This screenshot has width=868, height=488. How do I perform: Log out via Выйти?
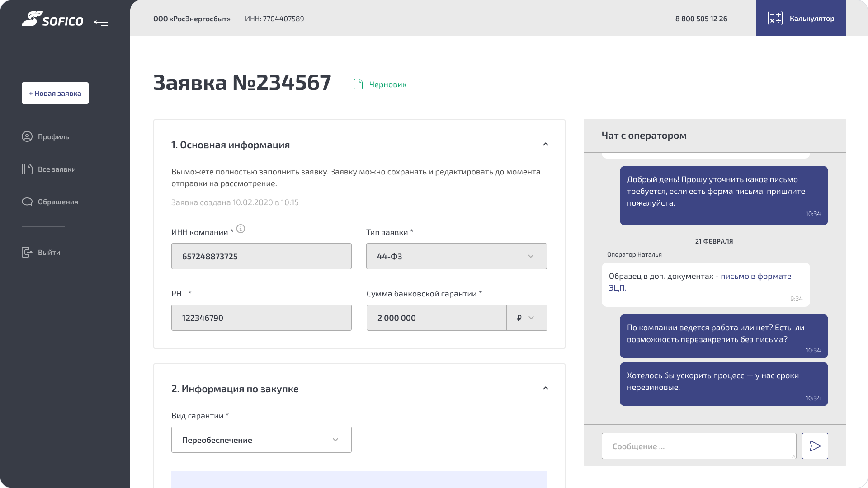[48, 252]
